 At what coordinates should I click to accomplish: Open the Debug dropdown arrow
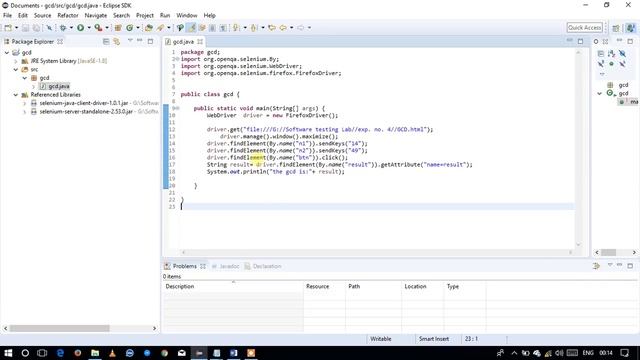click(x=71, y=28)
